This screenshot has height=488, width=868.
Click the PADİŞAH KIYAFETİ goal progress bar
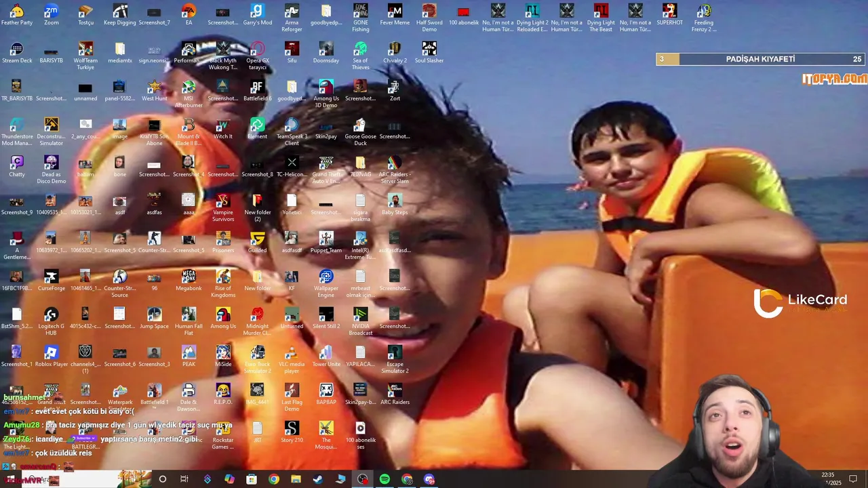point(761,59)
